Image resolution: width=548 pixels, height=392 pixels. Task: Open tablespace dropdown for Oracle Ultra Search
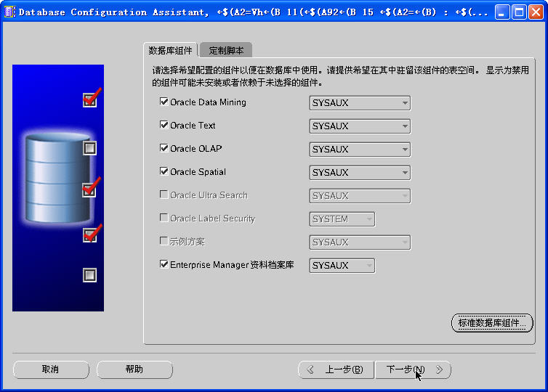360,196
